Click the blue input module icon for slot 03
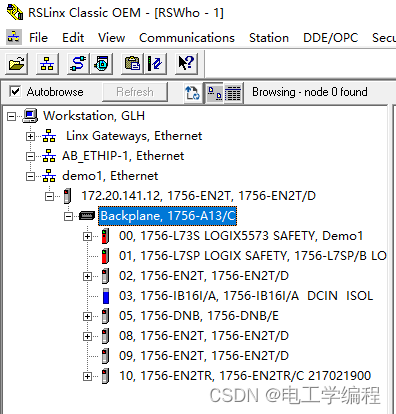396x414 pixels. (x=106, y=296)
